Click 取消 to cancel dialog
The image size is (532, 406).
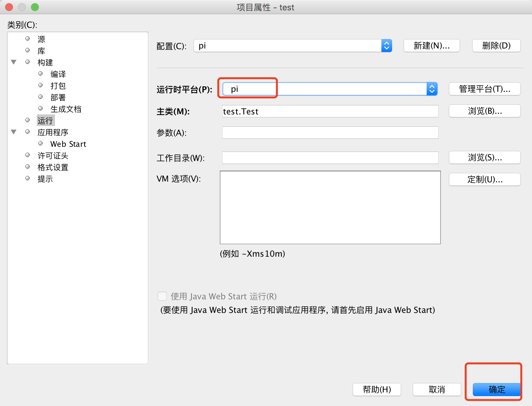[437, 390]
